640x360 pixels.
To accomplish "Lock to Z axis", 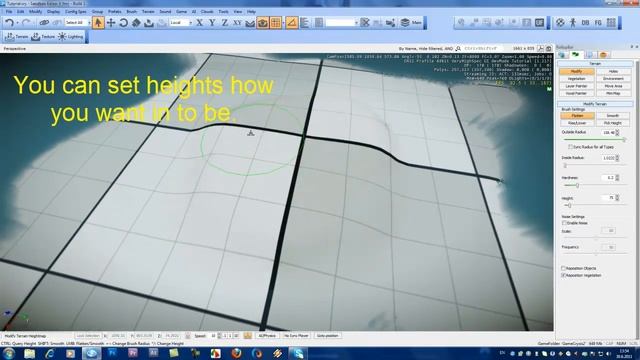I will coord(224,23).
